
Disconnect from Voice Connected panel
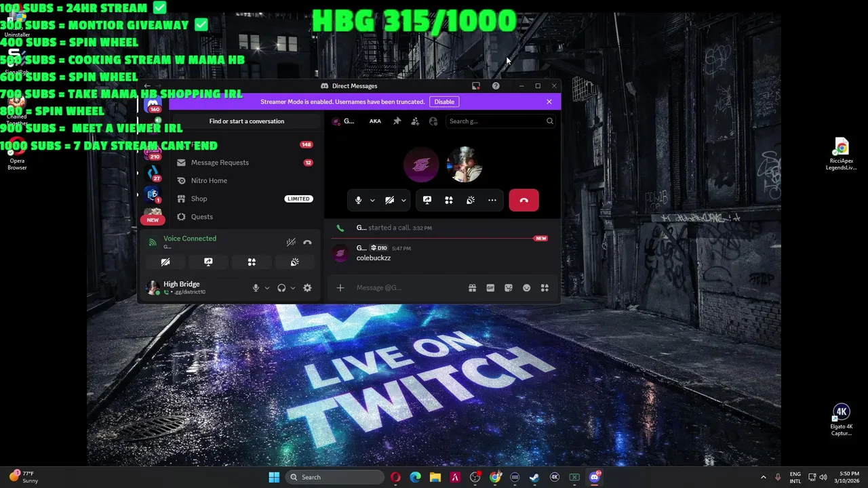pyautogui.click(x=307, y=243)
